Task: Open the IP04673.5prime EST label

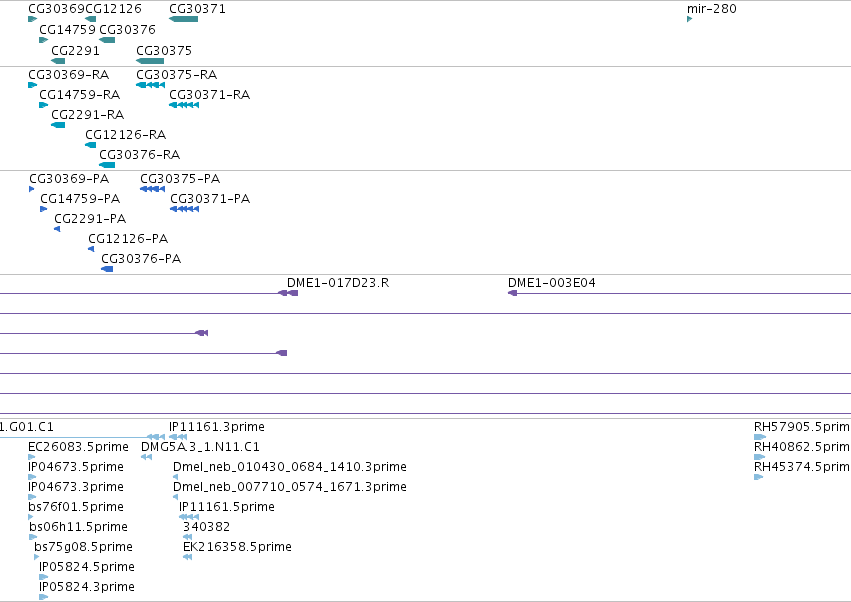Action: pyautogui.click(x=76, y=467)
